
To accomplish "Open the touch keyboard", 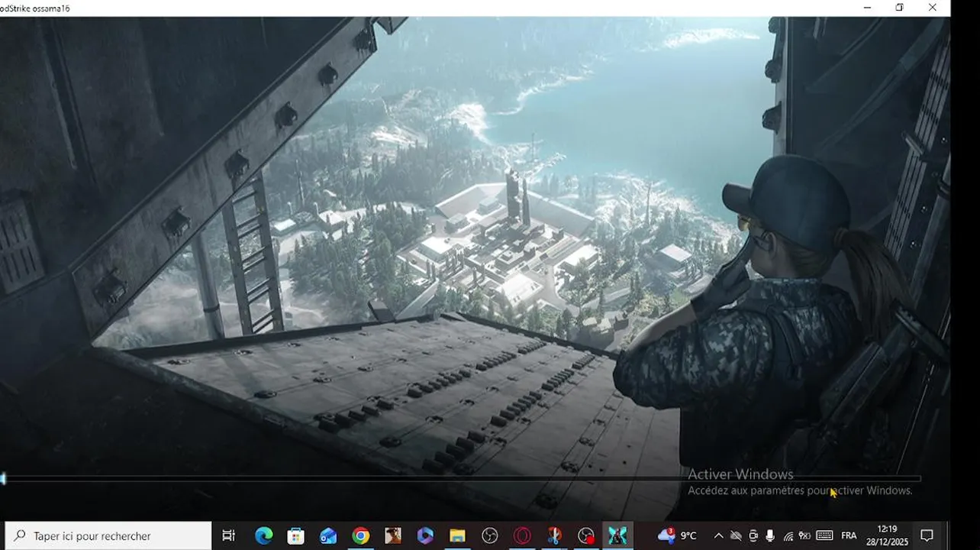I will 824,536.
